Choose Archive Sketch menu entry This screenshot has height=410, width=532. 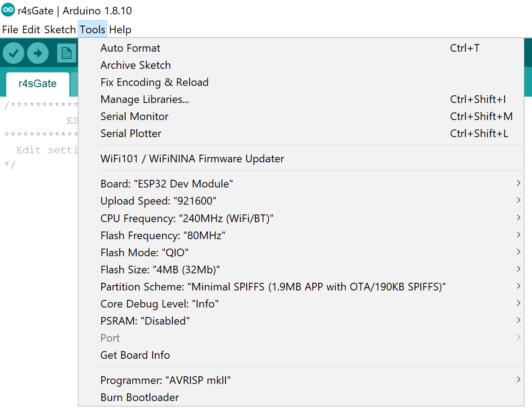pyautogui.click(x=135, y=65)
